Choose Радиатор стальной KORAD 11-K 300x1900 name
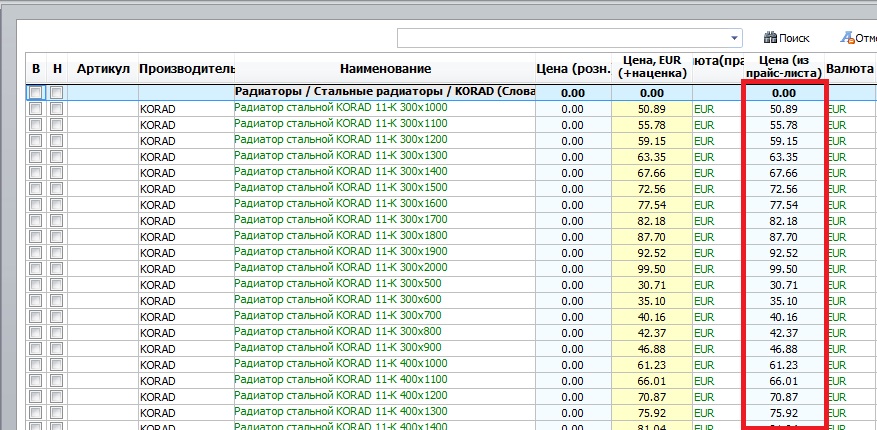 (341, 251)
